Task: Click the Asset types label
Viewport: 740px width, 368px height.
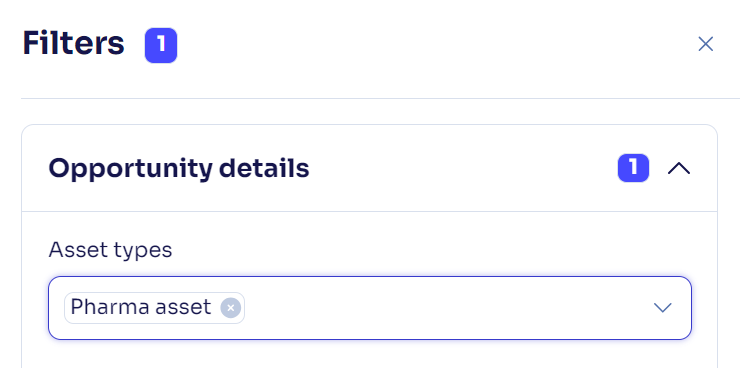Action: coord(110,250)
